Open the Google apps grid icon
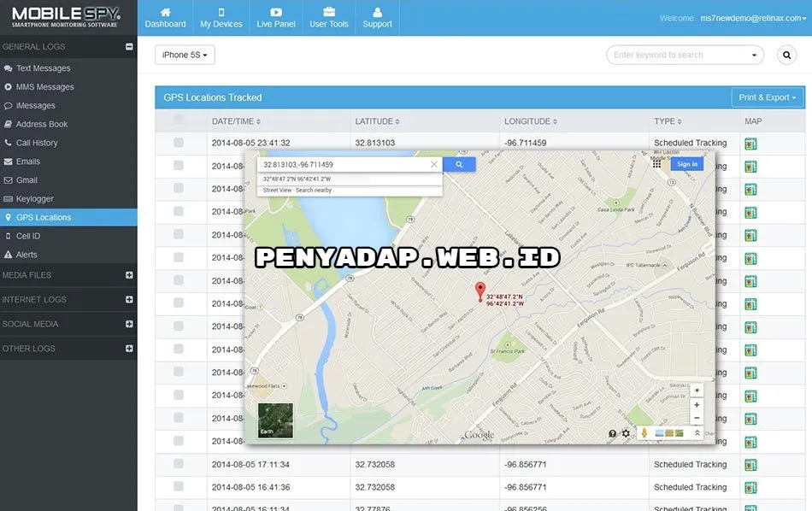 coord(656,164)
